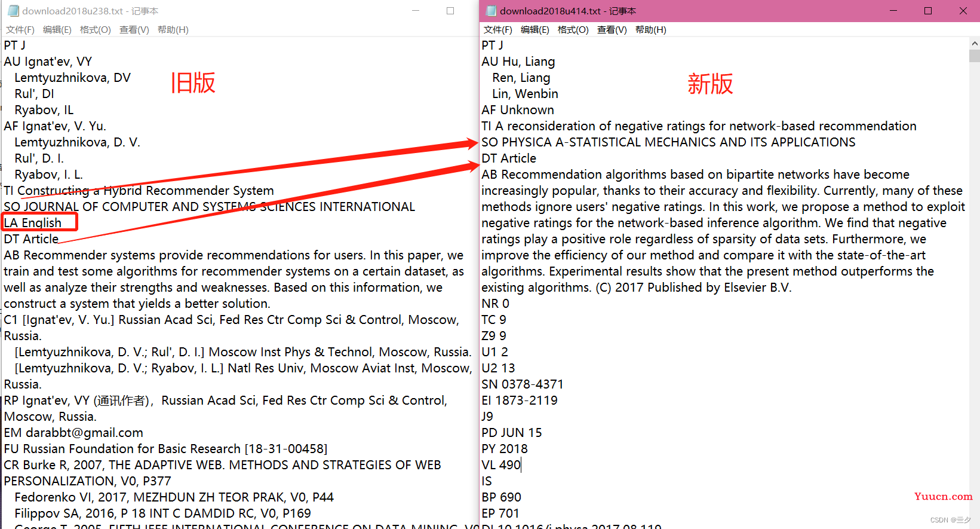Click 'Filippov SA, 2016' reference line
The width and height of the screenshot is (980, 529).
click(162, 513)
